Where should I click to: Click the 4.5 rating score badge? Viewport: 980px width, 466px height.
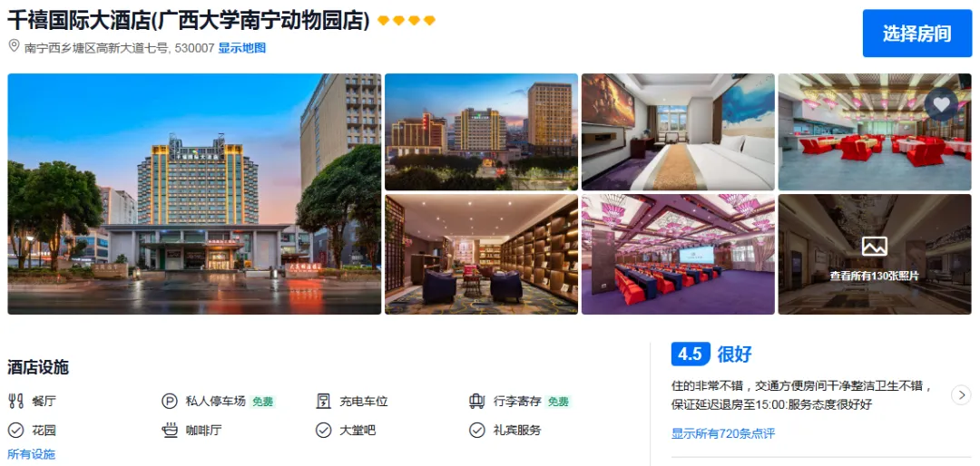point(691,354)
